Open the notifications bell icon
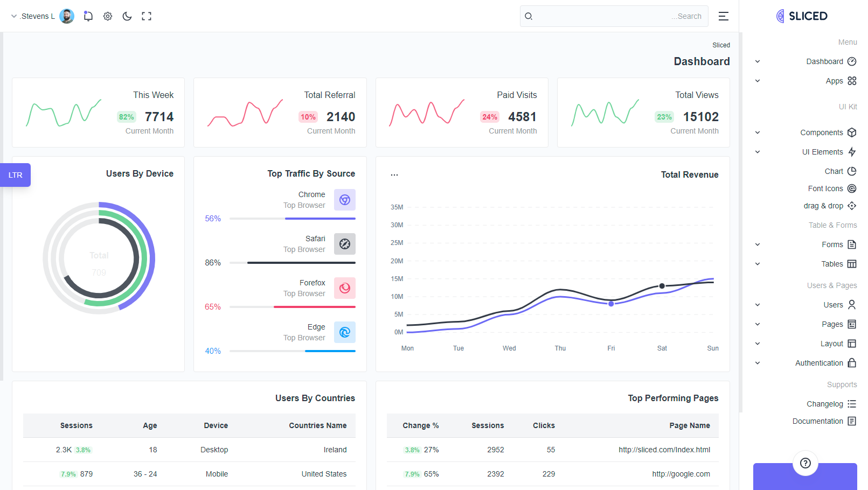Viewport: 868px width, 490px height. pyautogui.click(x=88, y=16)
